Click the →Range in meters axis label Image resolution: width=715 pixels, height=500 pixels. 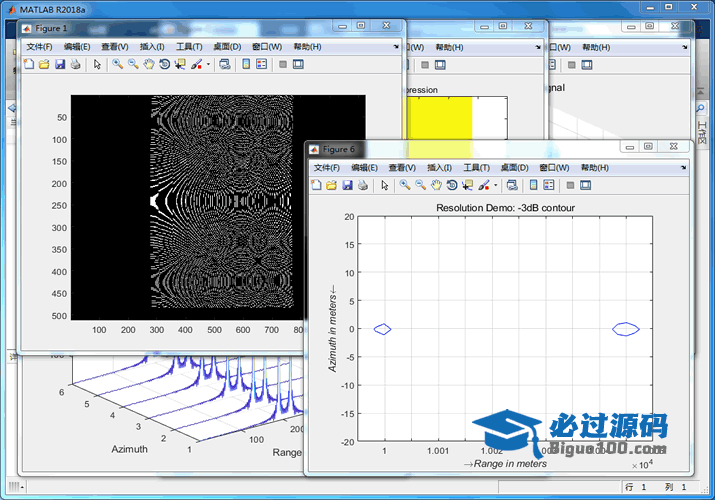click(x=505, y=464)
